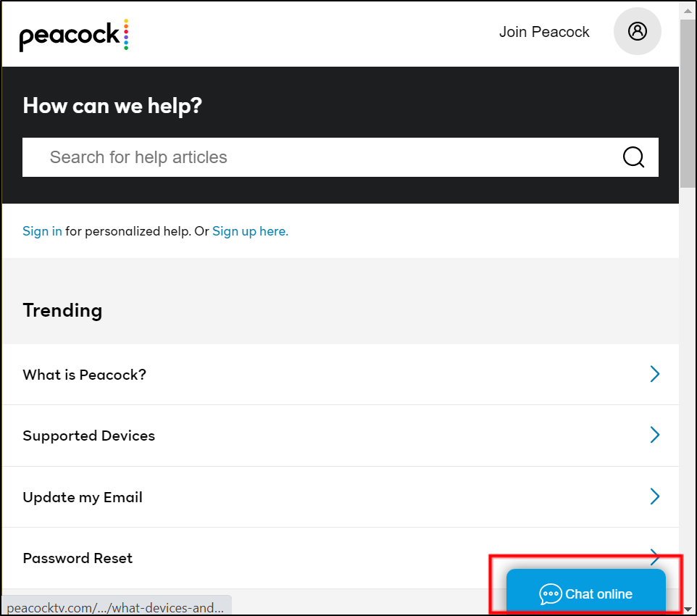Image resolution: width=697 pixels, height=616 pixels.
Task: Open the Password Reset article
Action: pyautogui.click(x=341, y=558)
